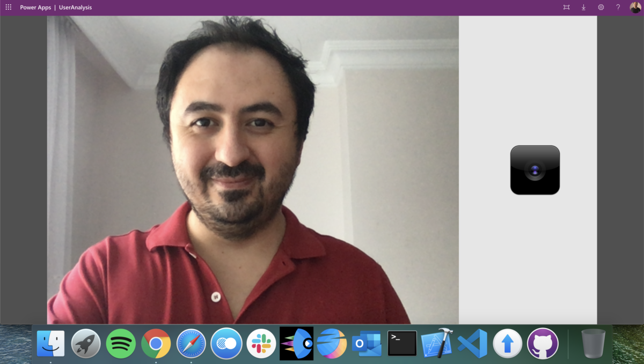Launch Spotify from the dock
This screenshot has width=644, height=364.
pos(121,344)
